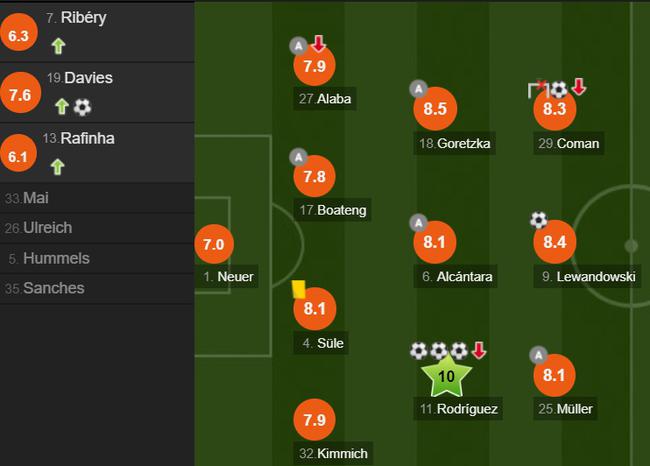Select unused substitute 5. Hummels

(x=97, y=258)
